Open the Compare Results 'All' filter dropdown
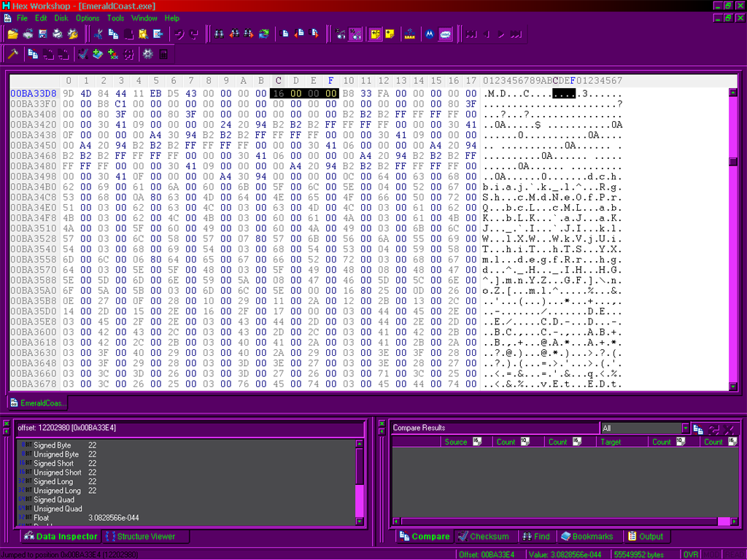Viewport: 747px width, 560px height. pos(685,428)
